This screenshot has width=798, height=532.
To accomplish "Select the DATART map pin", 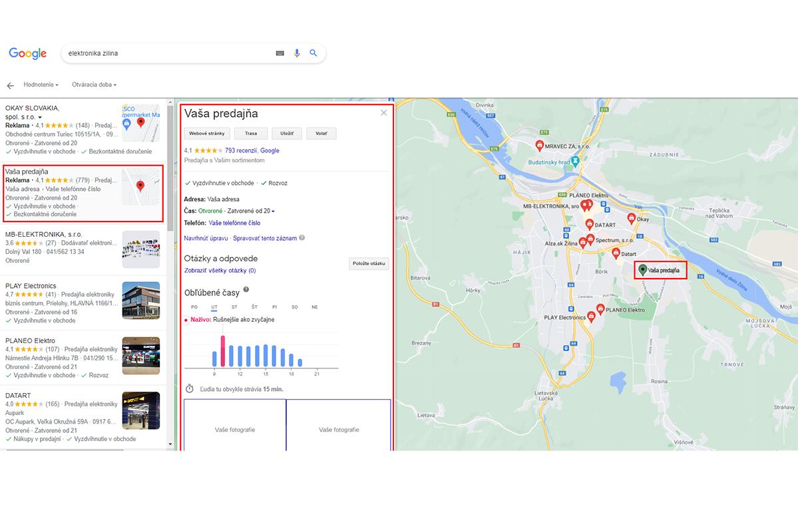I will (589, 224).
